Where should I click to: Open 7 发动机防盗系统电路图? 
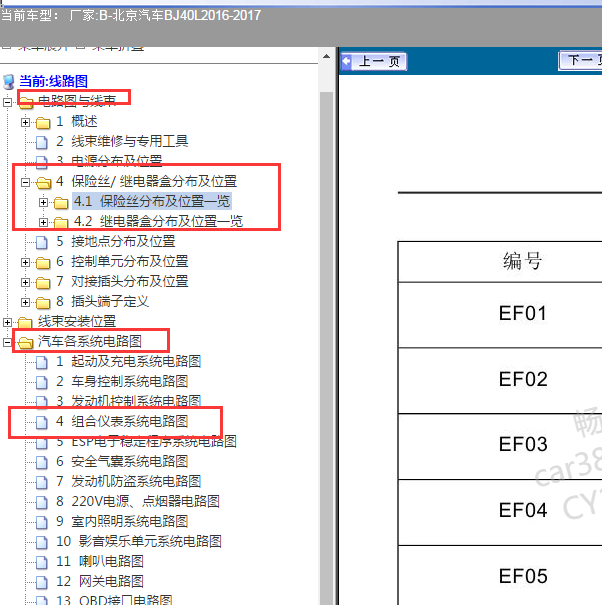click(x=129, y=482)
